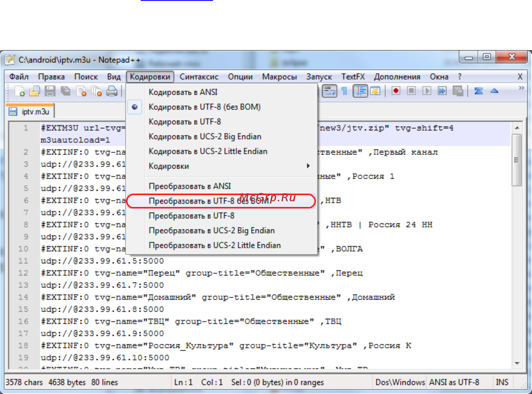
Task: Choose Преобразовать в UCS-2 Big Endian
Action: click(x=222, y=231)
